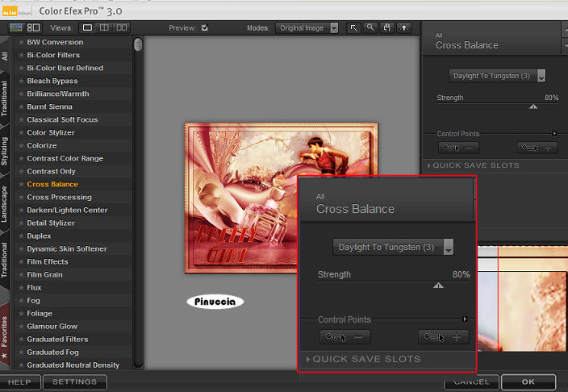Click the light bulb background icon
This screenshot has height=392, width=568.
click(x=404, y=27)
